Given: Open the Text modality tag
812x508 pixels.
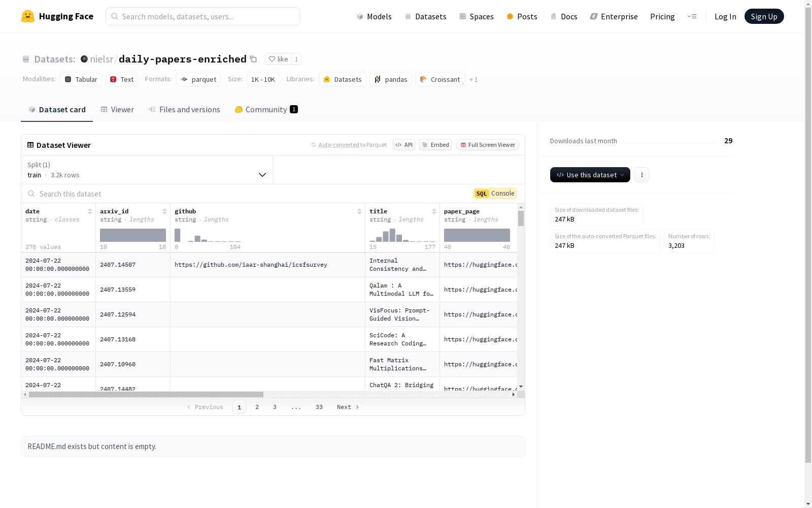Looking at the screenshot, I should click(122, 79).
